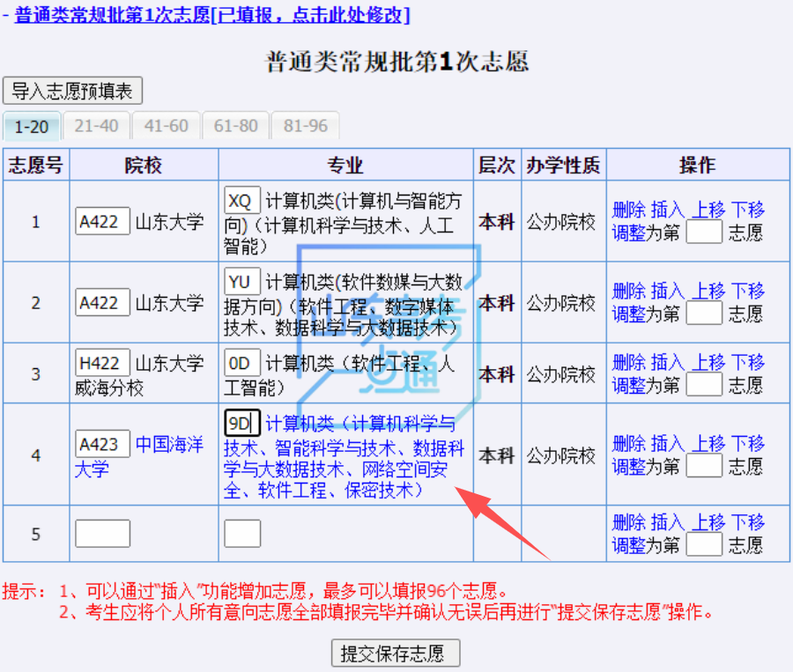The height and width of the screenshot is (672, 793).
Task: Click the major code field containing 9D
Action: (x=239, y=424)
